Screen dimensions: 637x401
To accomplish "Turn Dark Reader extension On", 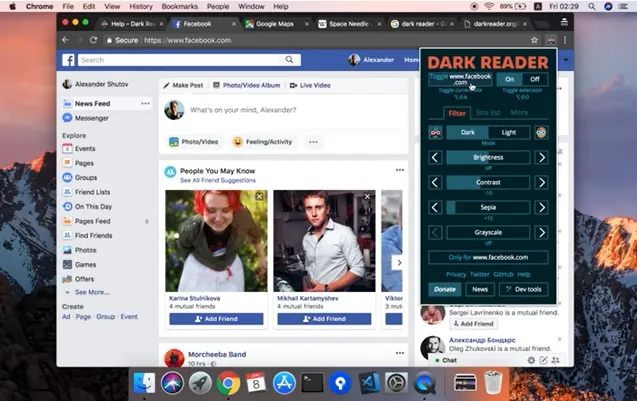I will click(x=510, y=79).
